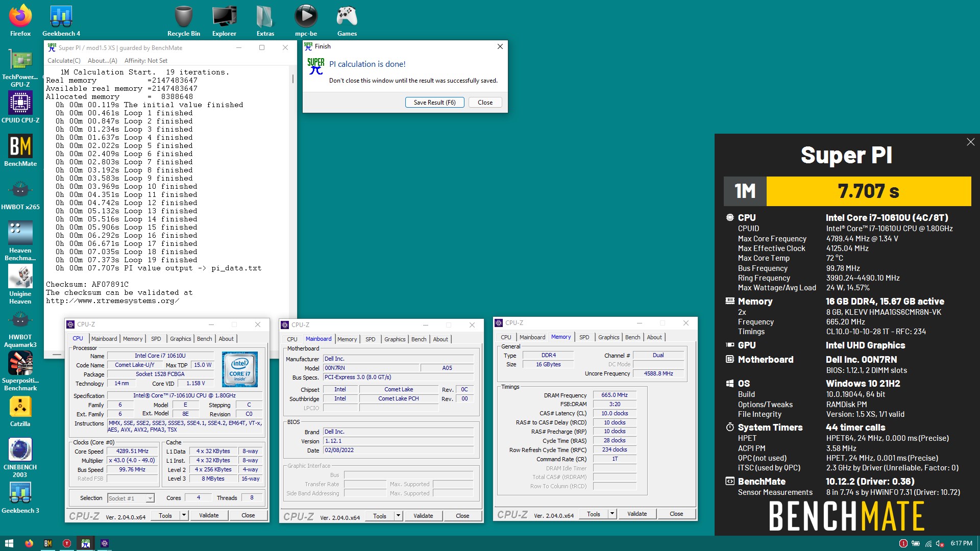This screenshot has height=551, width=980.
Task: Click Close button in left CPU-Z window
Action: [248, 515]
